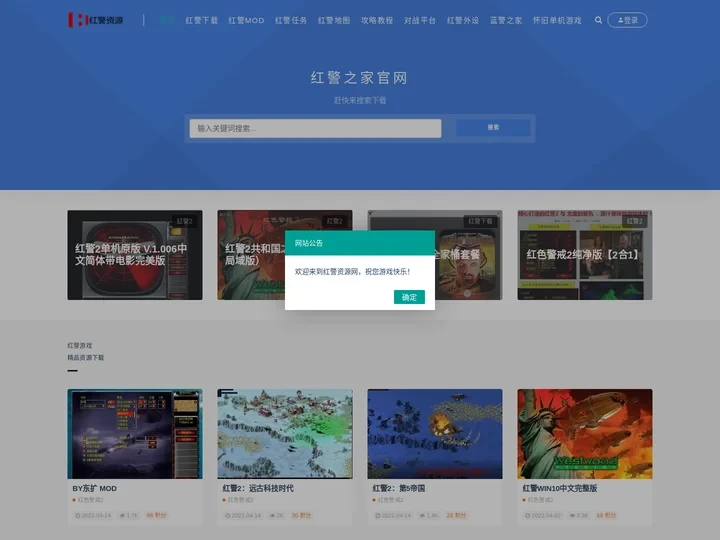Click the 红警之家官网 hero heading
This screenshot has width=720, height=540.
coord(359,78)
